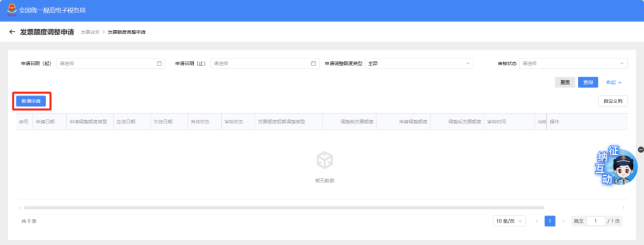Click the 序号 column header
The height and width of the screenshot is (245, 644).
[23, 122]
